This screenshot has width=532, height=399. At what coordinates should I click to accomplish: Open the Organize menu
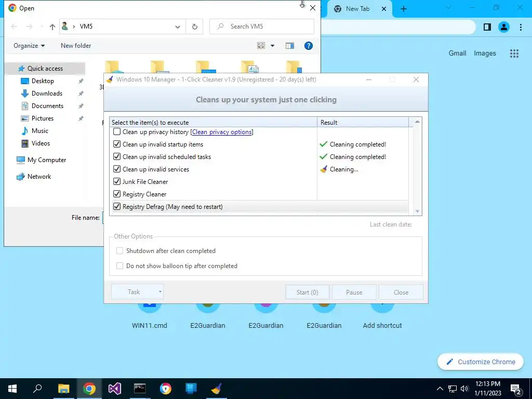point(29,46)
